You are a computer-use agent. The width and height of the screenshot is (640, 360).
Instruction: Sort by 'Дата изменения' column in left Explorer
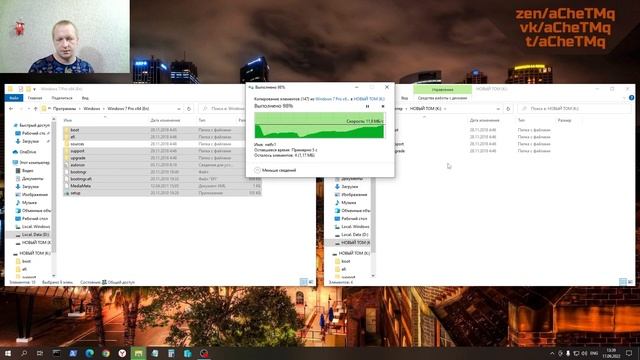[165, 120]
